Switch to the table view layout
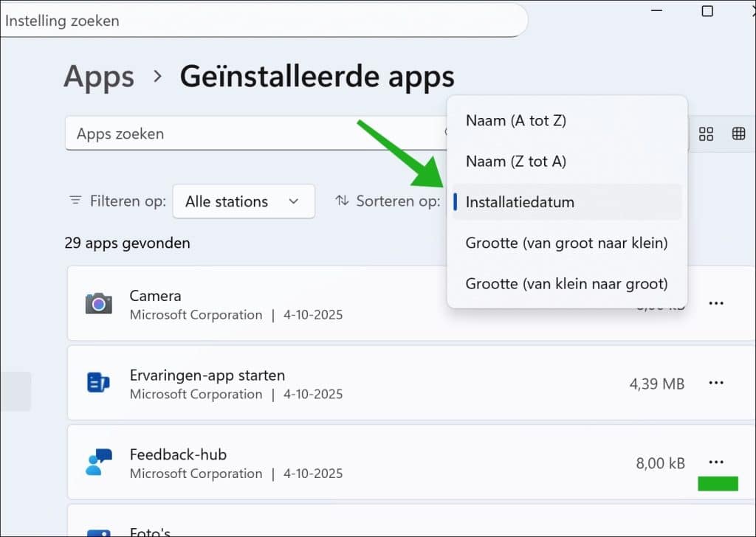The height and width of the screenshot is (537, 756). pyautogui.click(x=738, y=134)
